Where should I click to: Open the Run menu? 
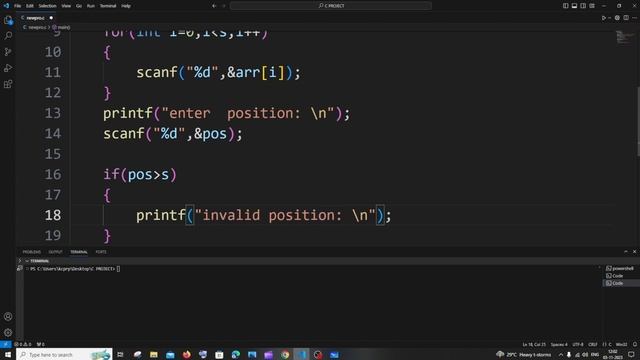[91, 6]
